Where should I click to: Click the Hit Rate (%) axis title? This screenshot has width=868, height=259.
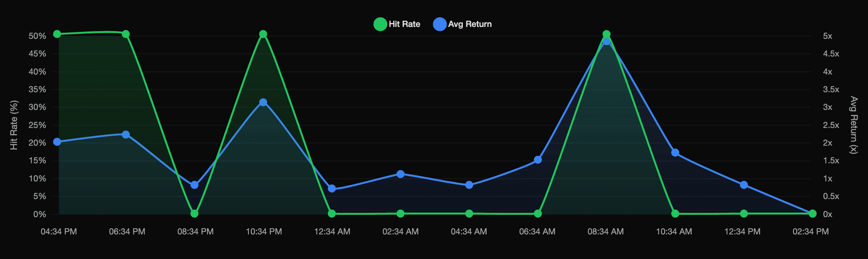tap(14, 125)
